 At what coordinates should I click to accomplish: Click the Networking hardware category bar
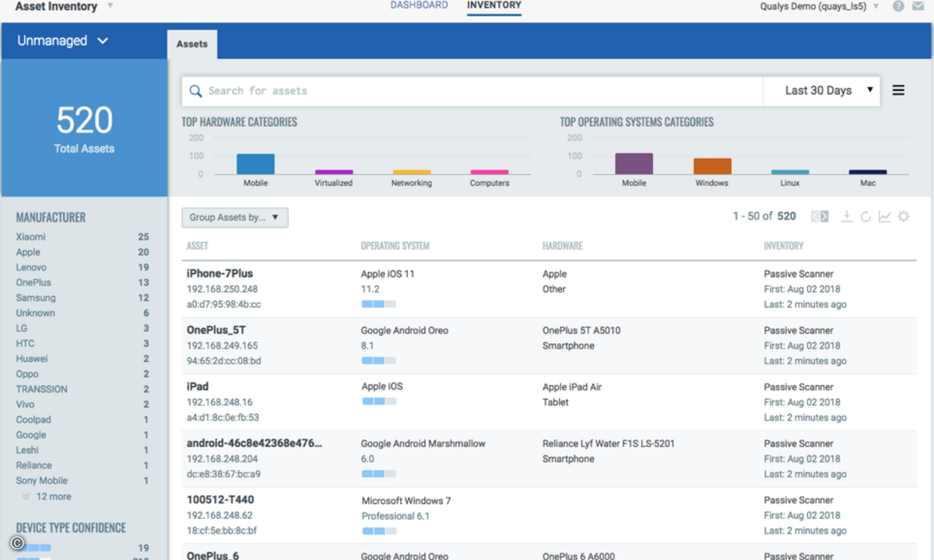pos(412,172)
